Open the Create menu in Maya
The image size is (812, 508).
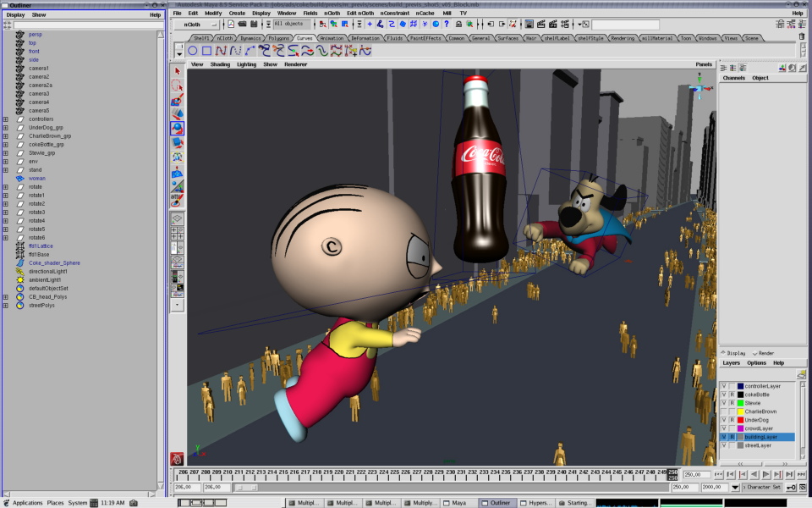click(x=237, y=13)
